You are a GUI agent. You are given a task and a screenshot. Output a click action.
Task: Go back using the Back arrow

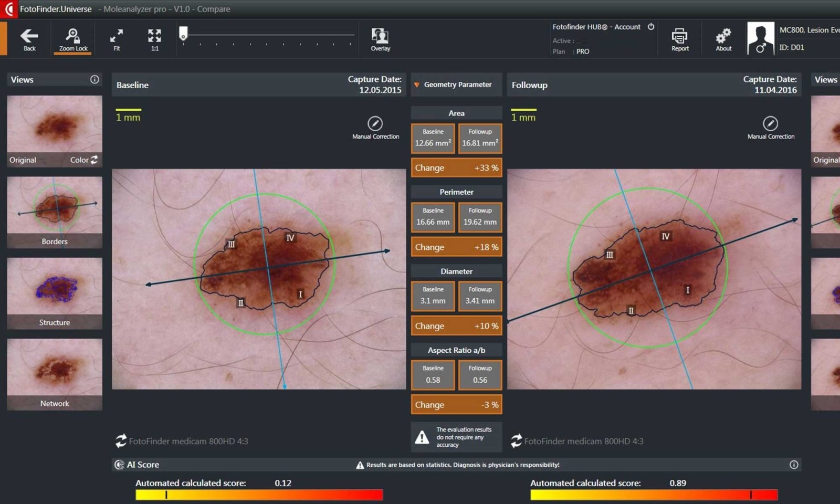coord(29,39)
